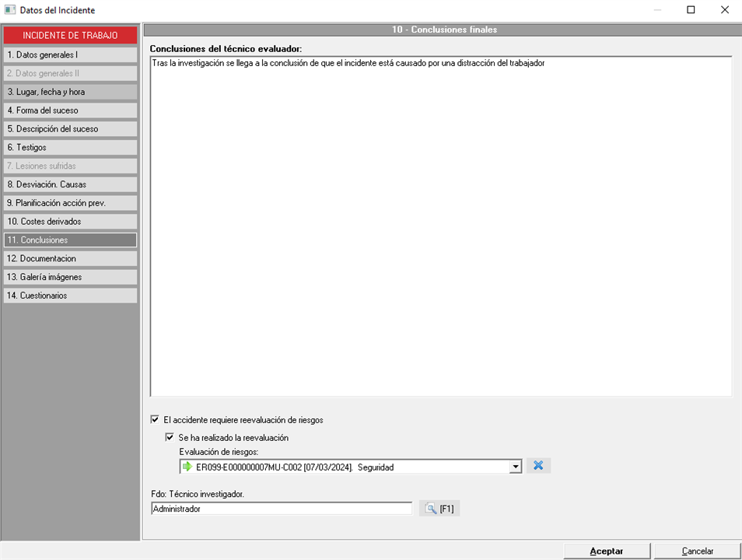Viewport: 742px width, 560px height.
Task: Select '4. Forma del suceso' section
Action: [70, 110]
